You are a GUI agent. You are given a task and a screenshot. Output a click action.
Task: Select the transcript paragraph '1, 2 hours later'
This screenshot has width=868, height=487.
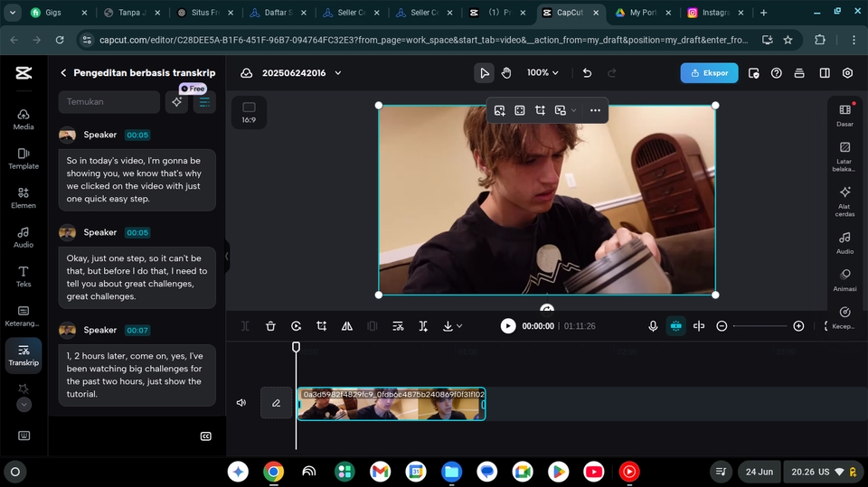(x=137, y=375)
